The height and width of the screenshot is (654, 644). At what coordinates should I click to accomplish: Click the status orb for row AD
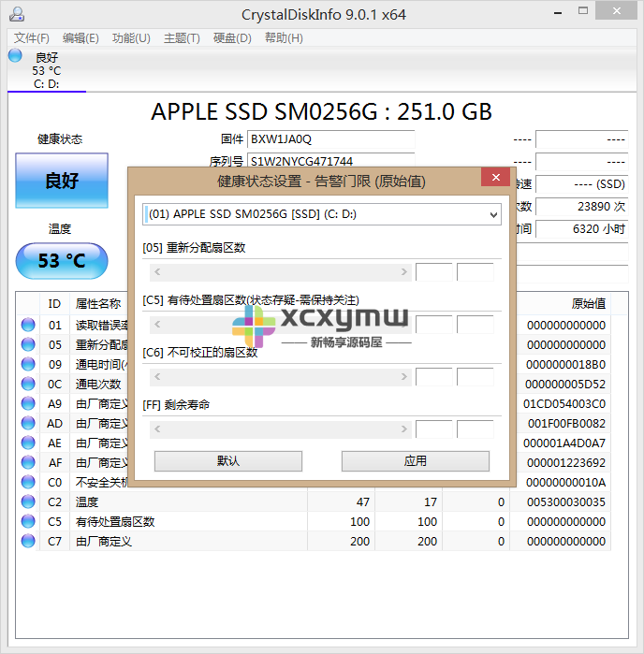pos(28,423)
